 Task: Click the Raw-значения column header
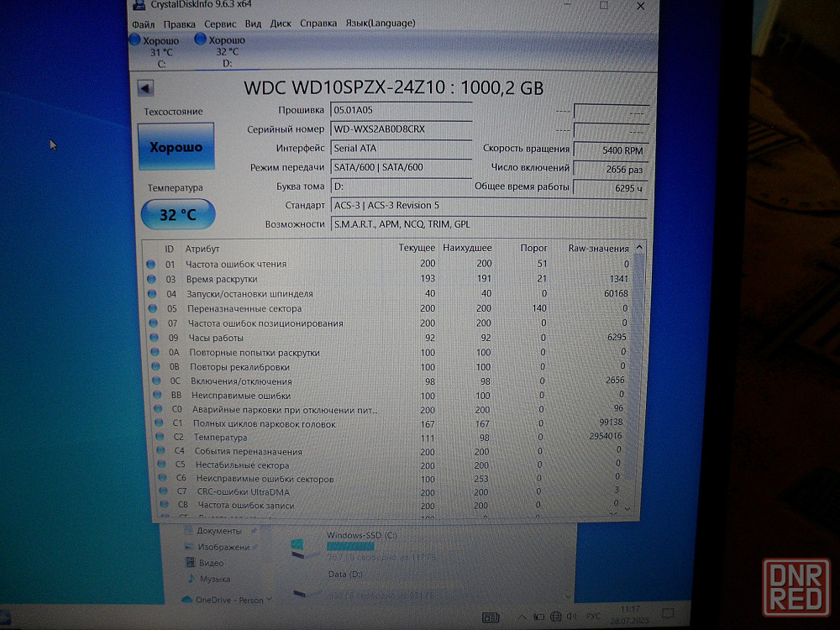[x=598, y=249]
